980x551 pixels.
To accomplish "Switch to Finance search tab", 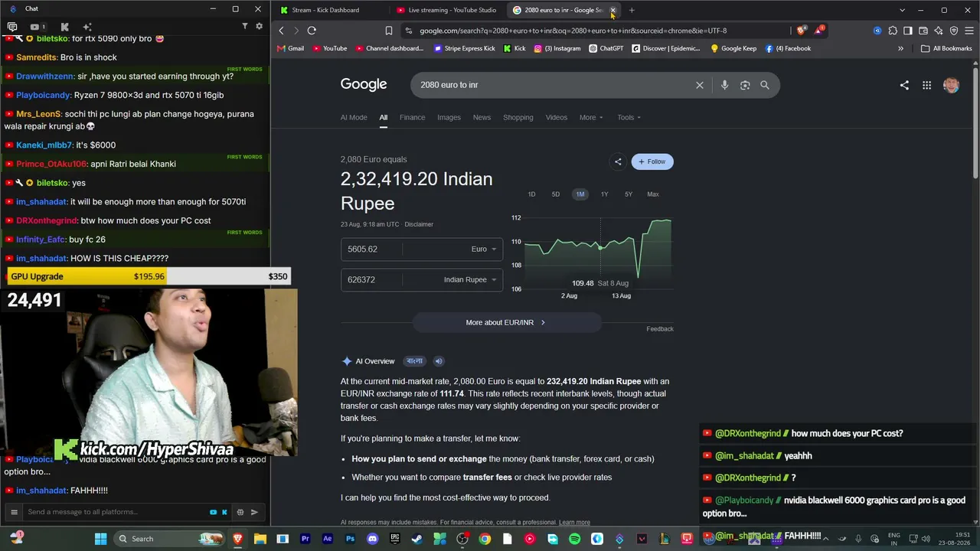I will pos(412,117).
